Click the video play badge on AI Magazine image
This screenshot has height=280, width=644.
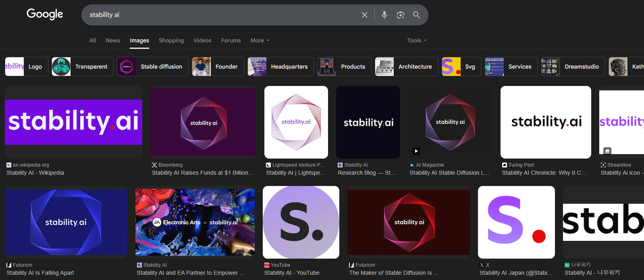416,151
